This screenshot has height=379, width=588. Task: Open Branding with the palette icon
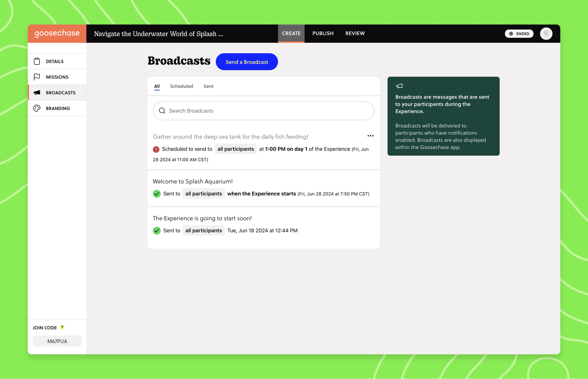coord(37,108)
